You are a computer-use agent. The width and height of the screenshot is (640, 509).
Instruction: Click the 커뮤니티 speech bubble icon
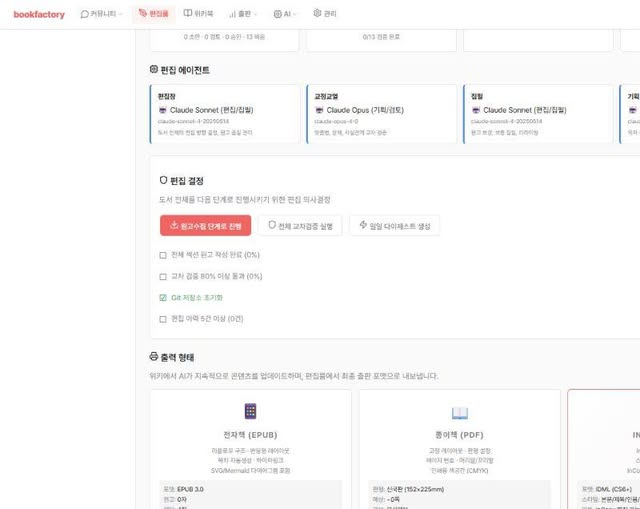84,14
